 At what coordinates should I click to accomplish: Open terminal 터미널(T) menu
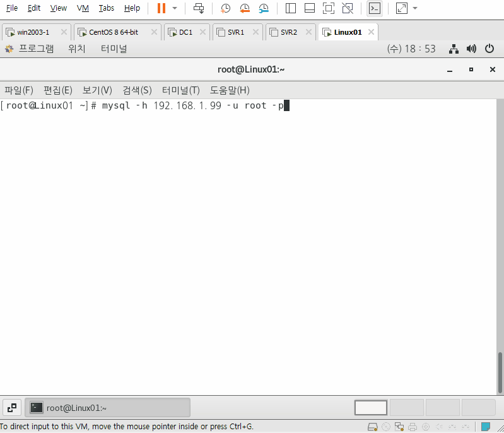coord(180,90)
